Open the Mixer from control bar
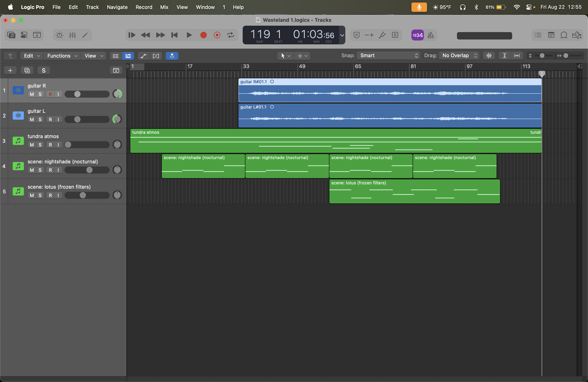Viewport: 588px width, 382px height. coord(72,35)
